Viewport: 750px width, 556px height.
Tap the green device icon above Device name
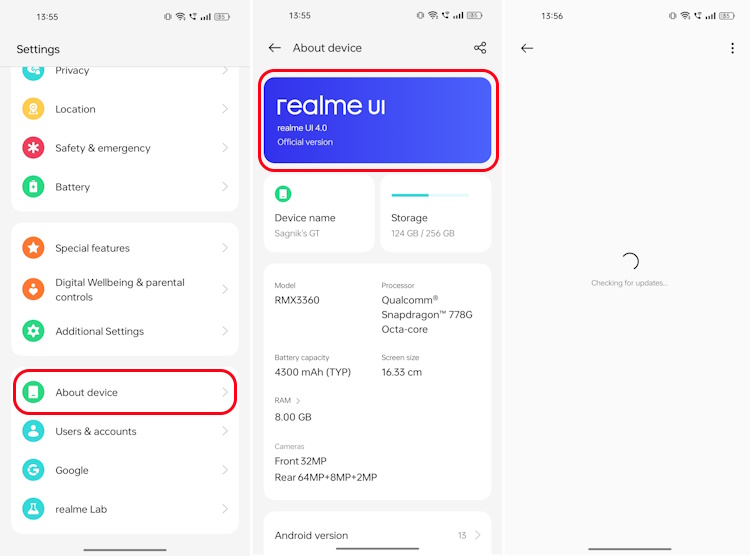[283, 194]
